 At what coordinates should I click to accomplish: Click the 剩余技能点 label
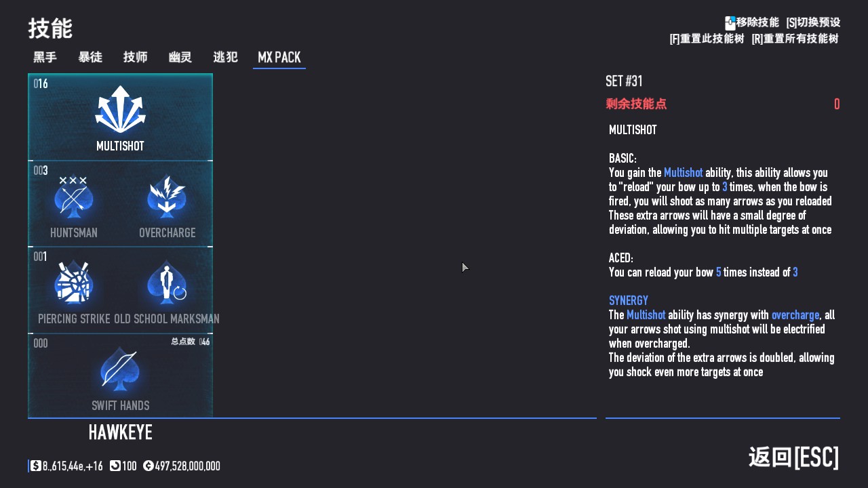(x=636, y=104)
